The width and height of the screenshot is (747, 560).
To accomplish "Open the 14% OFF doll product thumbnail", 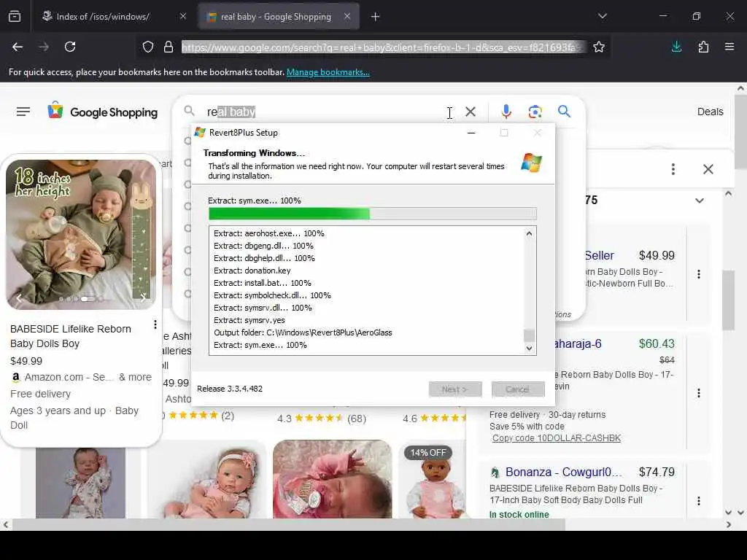I will tap(432, 480).
